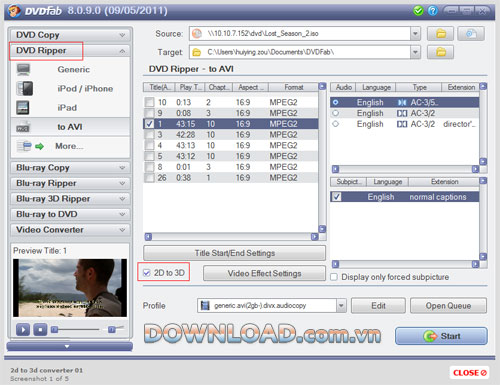Sort by the Chapt.. column header

219,87
